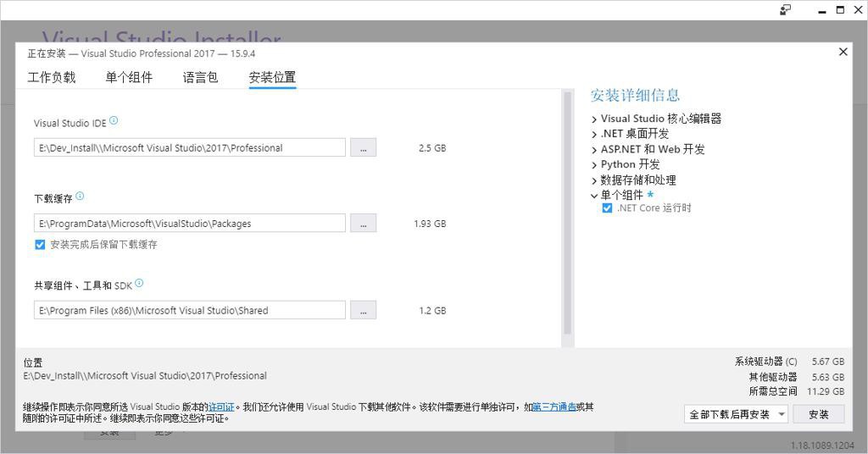868x454 pixels.
Task: Select the 安装位置 tab
Action: [x=272, y=77]
